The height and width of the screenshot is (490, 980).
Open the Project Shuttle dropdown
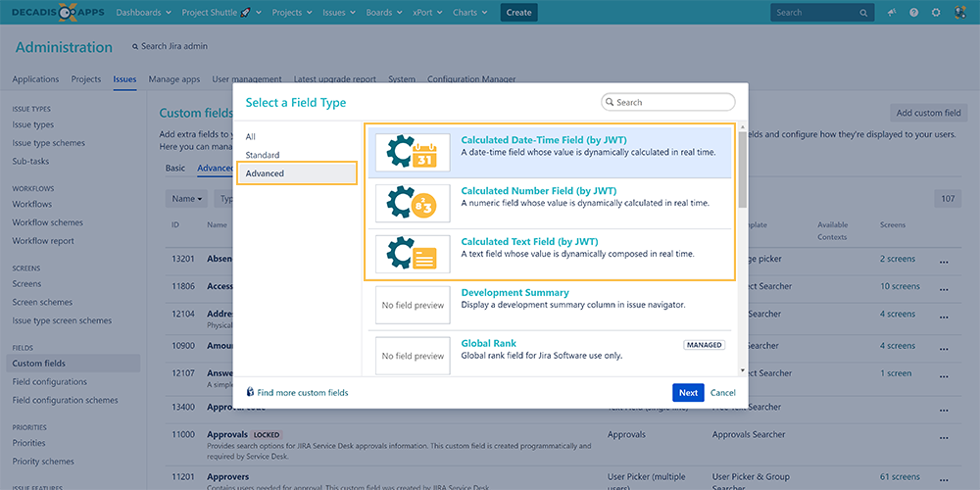pyautogui.click(x=221, y=13)
